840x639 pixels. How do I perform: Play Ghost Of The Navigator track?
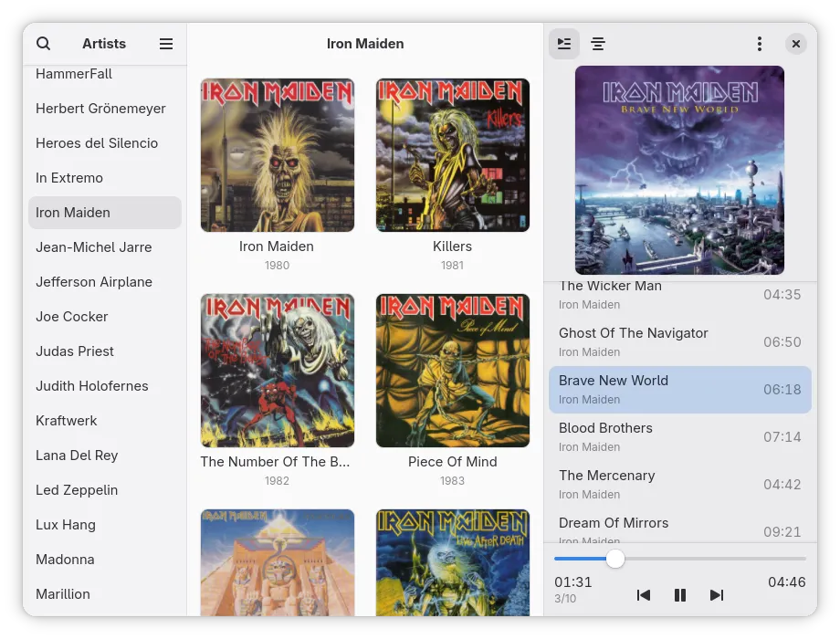click(680, 342)
